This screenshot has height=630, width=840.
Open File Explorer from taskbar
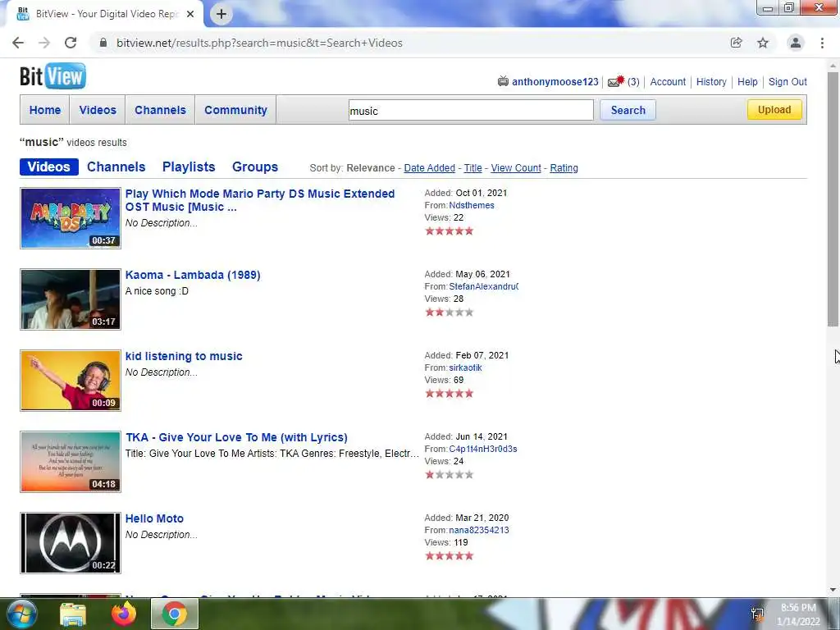(x=73, y=614)
